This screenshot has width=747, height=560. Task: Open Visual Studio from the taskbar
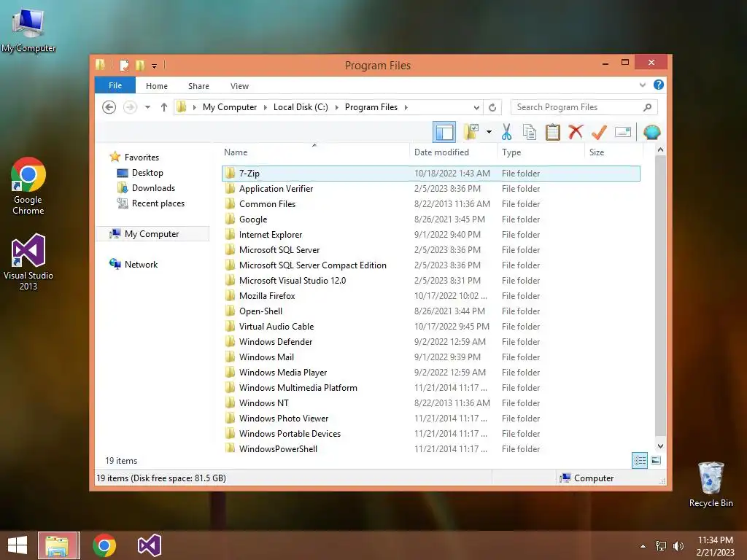pyautogui.click(x=149, y=545)
